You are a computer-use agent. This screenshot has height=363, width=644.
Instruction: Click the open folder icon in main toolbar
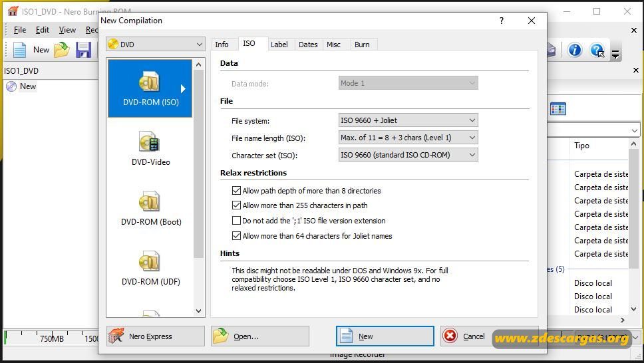point(62,50)
